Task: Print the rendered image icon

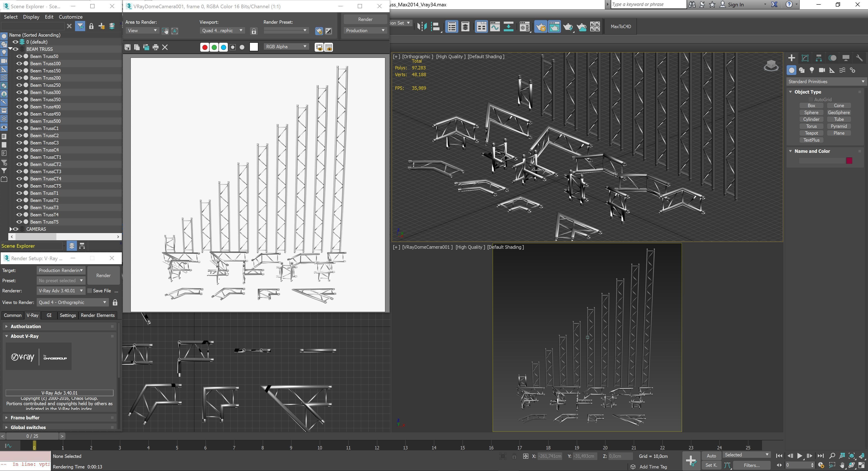Action: [x=155, y=47]
